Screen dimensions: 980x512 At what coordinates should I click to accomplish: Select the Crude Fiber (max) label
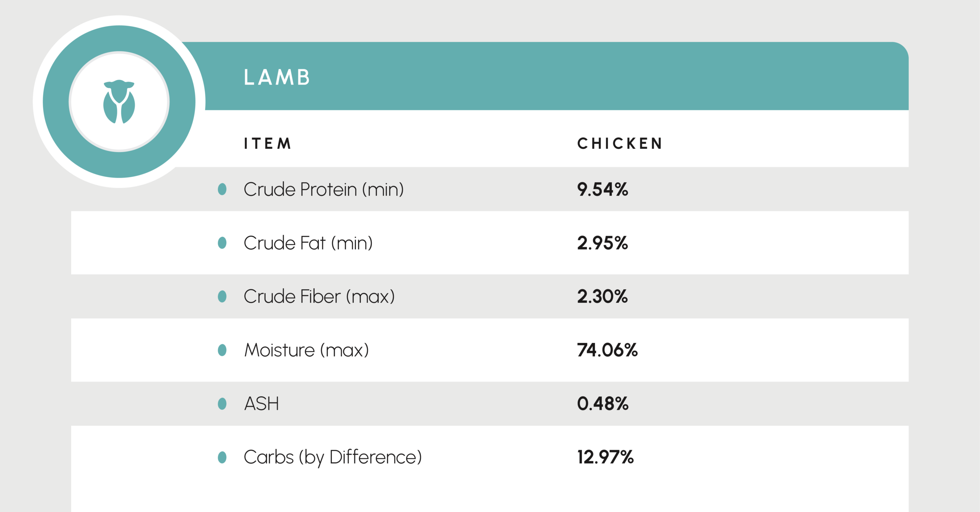point(319,297)
